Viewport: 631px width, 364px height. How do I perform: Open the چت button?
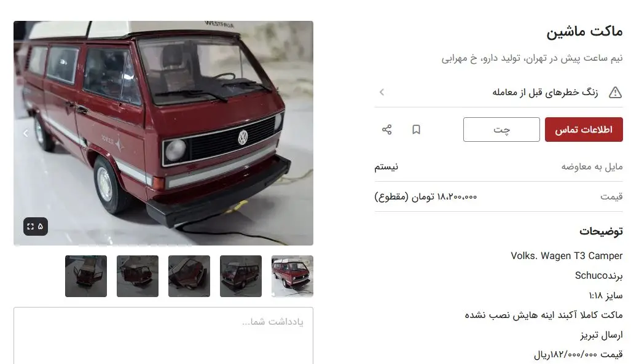(x=501, y=130)
